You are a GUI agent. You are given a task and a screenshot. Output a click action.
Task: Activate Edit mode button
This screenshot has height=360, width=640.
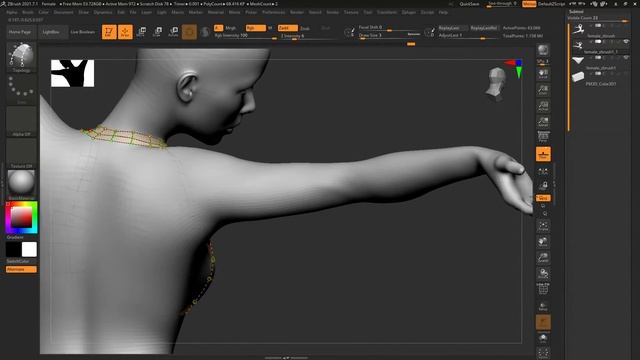click(109, 32)
